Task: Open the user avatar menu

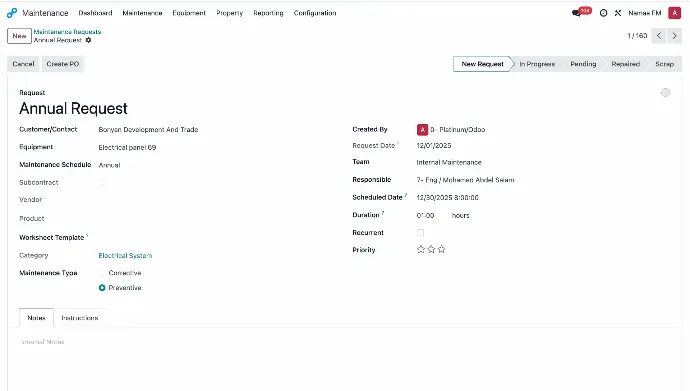Action: click(674, 13)
